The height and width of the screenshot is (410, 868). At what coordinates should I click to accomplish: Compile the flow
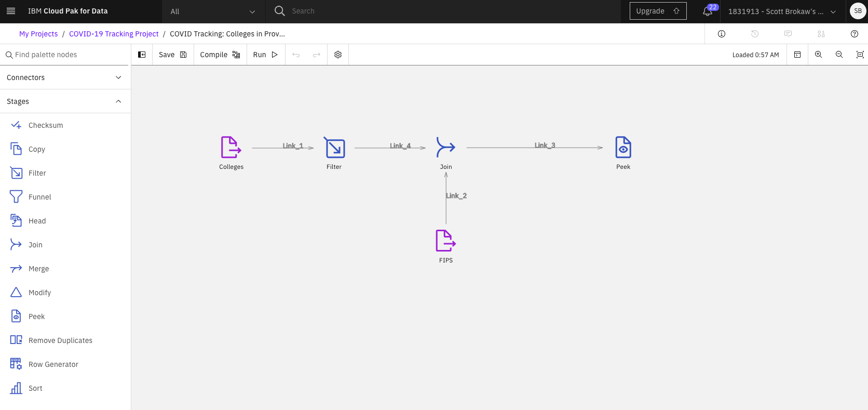pyautogui.click(x=220, y=55)
